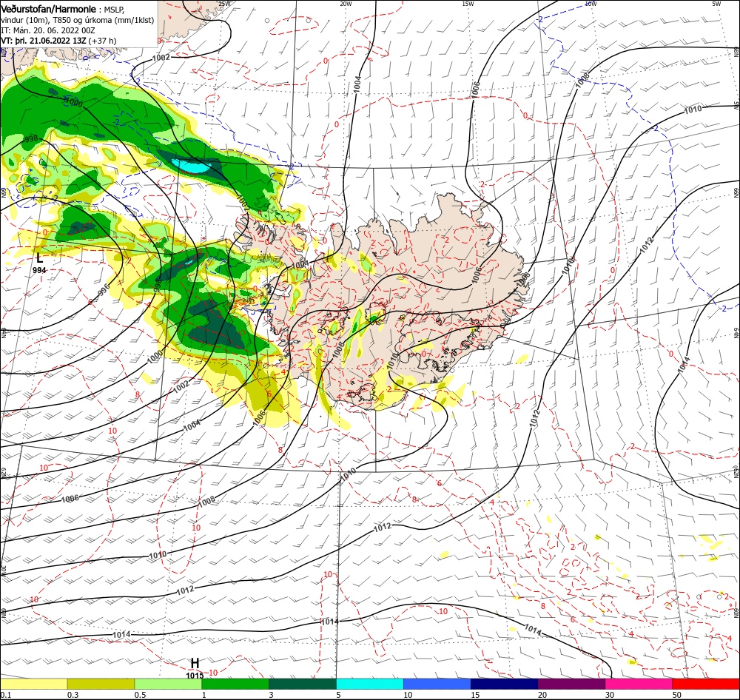740x700 pixels.
Task: Pick the dark green 3 mm legend swatch
Action: point(303,684)
